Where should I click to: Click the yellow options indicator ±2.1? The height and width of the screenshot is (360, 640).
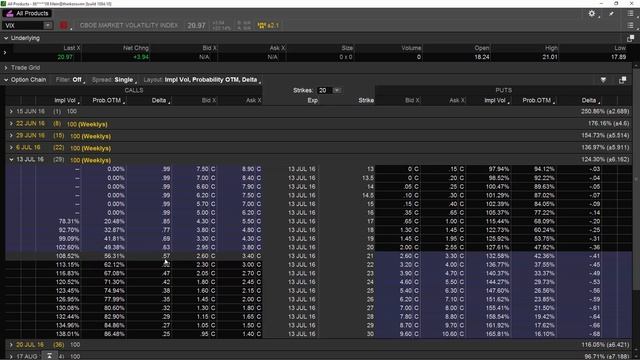268,25
